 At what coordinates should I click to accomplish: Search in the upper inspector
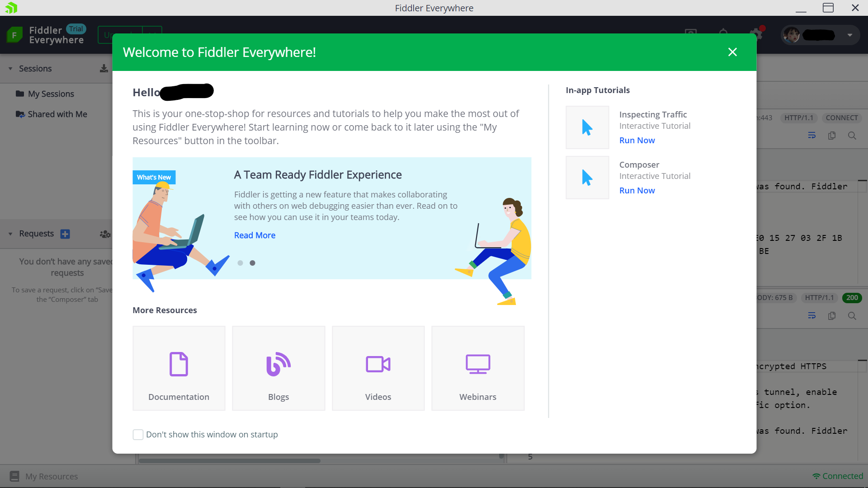point(852,136)
